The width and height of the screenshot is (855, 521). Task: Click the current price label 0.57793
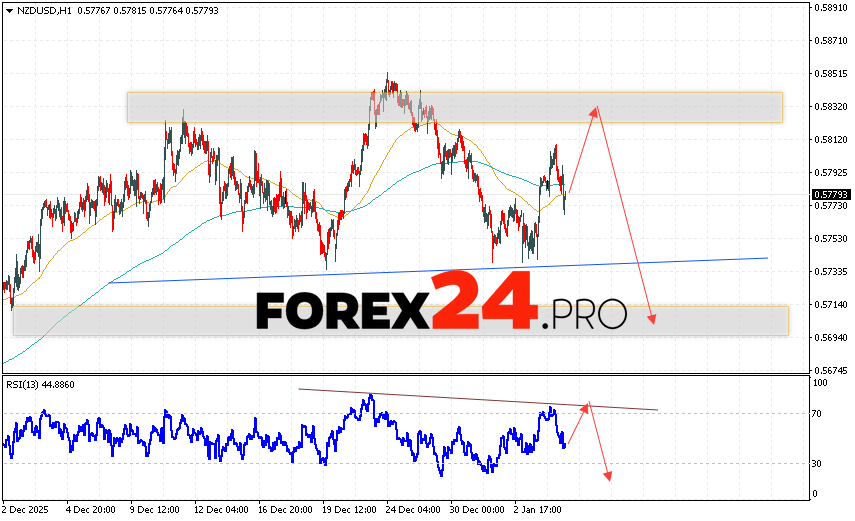coord(829,195)
